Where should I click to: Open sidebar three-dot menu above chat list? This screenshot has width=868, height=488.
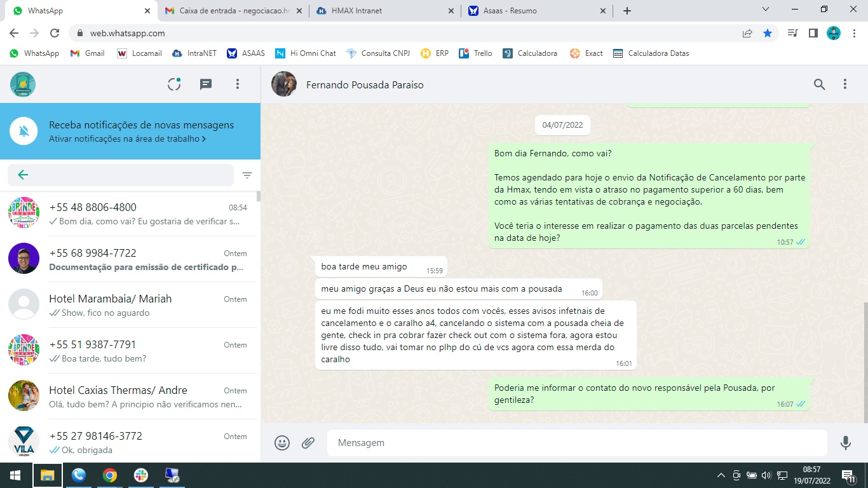coord(238,85)
